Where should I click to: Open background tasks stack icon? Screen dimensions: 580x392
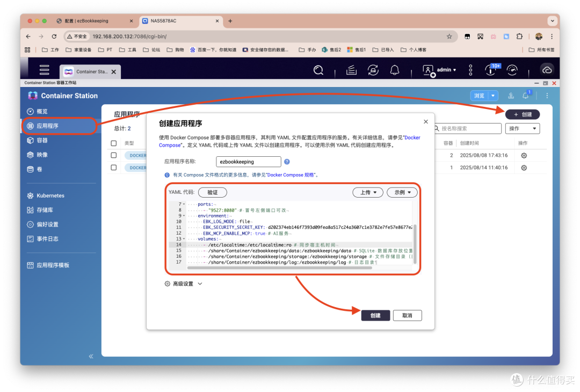351,70
